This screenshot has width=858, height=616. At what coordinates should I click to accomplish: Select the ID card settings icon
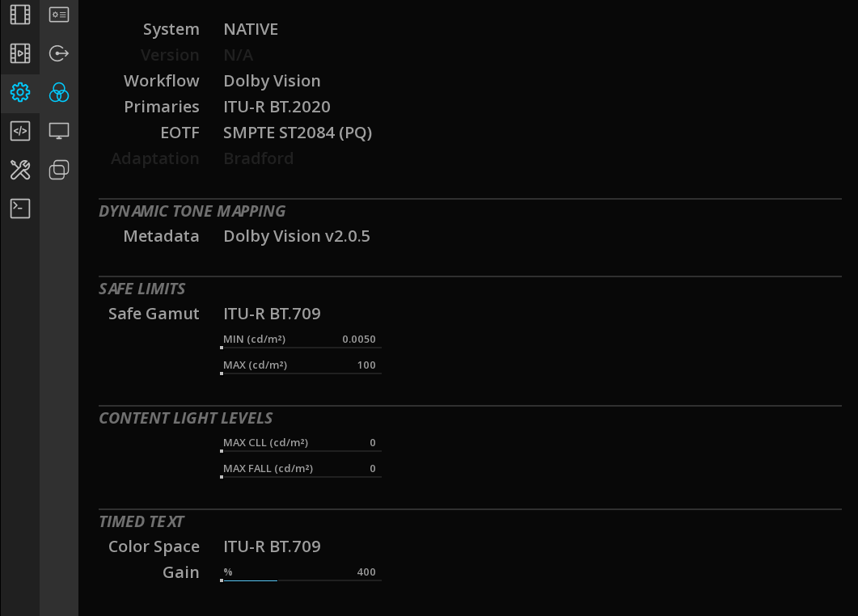58,15
